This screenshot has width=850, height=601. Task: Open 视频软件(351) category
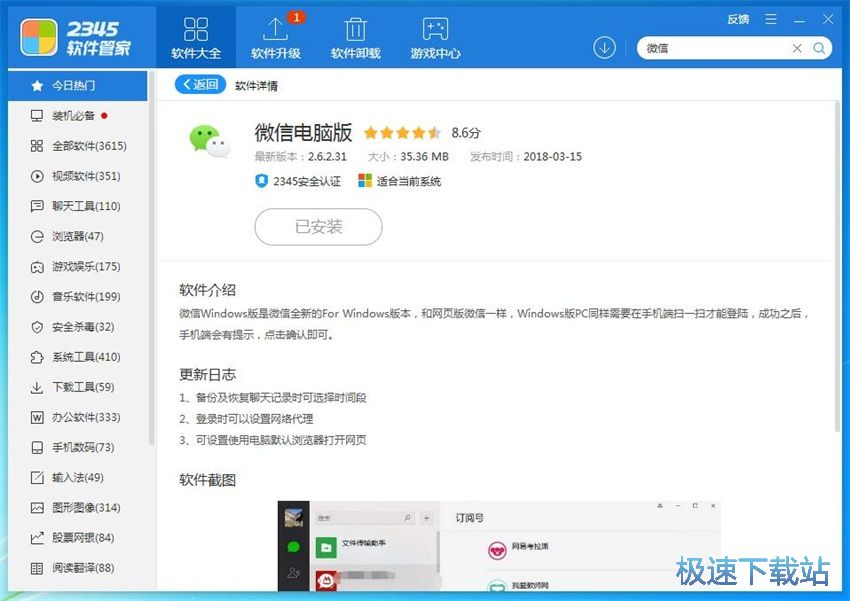point(78,176)
